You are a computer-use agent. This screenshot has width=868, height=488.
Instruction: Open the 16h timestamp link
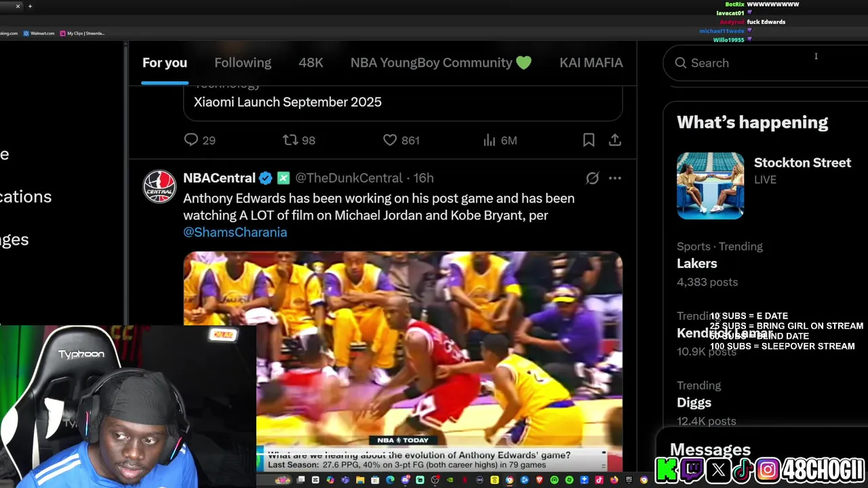[x=423, y=178]
